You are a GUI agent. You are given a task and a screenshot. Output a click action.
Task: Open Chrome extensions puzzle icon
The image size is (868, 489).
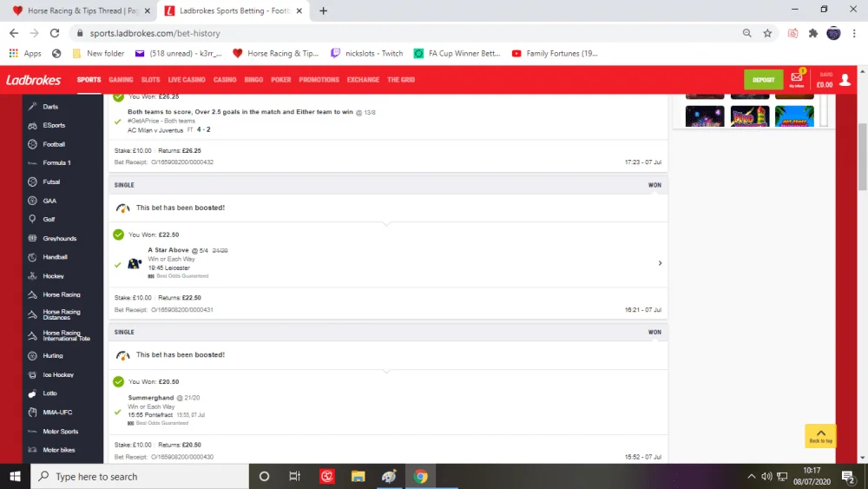click(x=813, y=33)
